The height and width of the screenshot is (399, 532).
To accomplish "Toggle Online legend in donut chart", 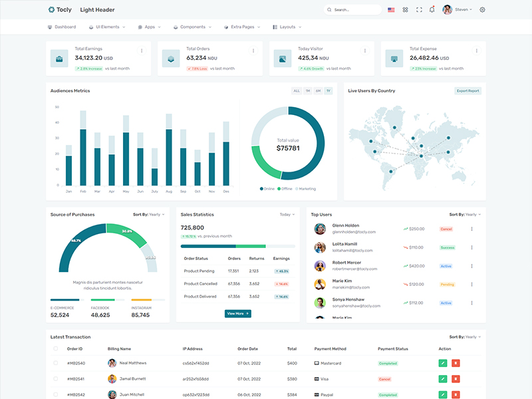I will pos(267,189).
